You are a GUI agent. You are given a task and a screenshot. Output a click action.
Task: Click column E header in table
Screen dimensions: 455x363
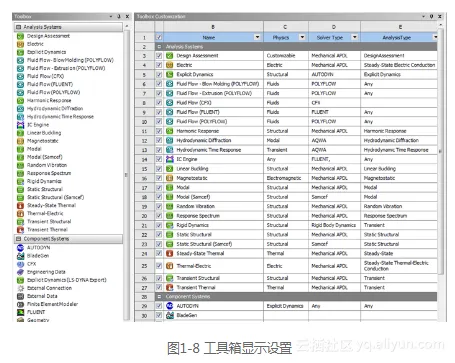(x=399, y=27)
